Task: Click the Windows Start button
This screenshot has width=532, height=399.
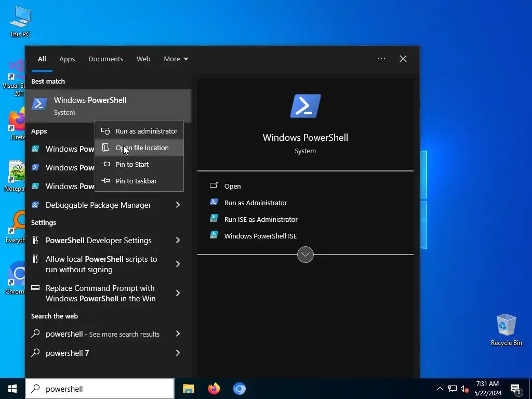Action: 12,389
